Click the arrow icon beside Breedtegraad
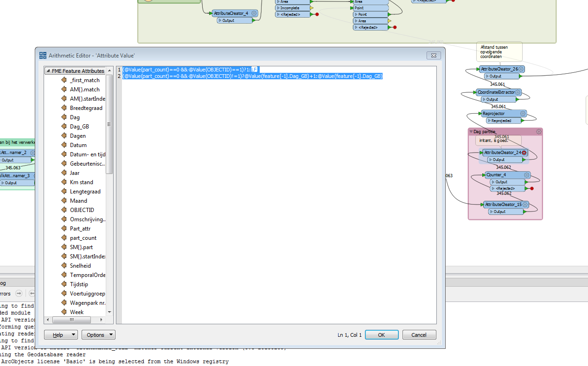The height and width of the screenshot is (366, 588). coord(64,108)
